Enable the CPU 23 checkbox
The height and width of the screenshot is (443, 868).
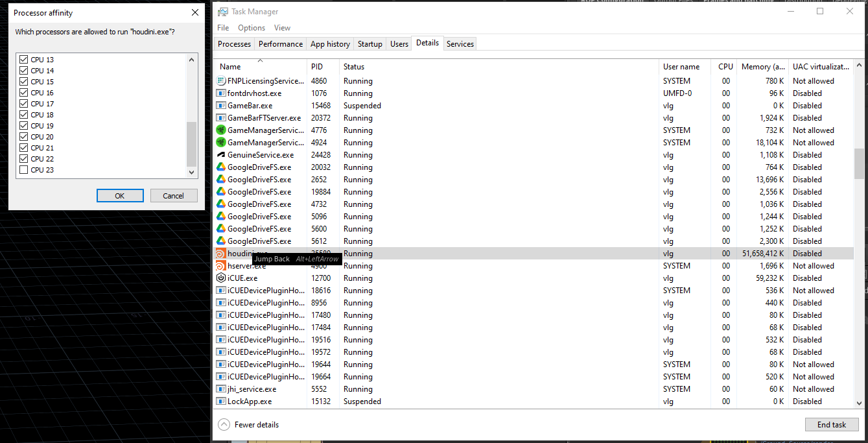pos(24,170)
